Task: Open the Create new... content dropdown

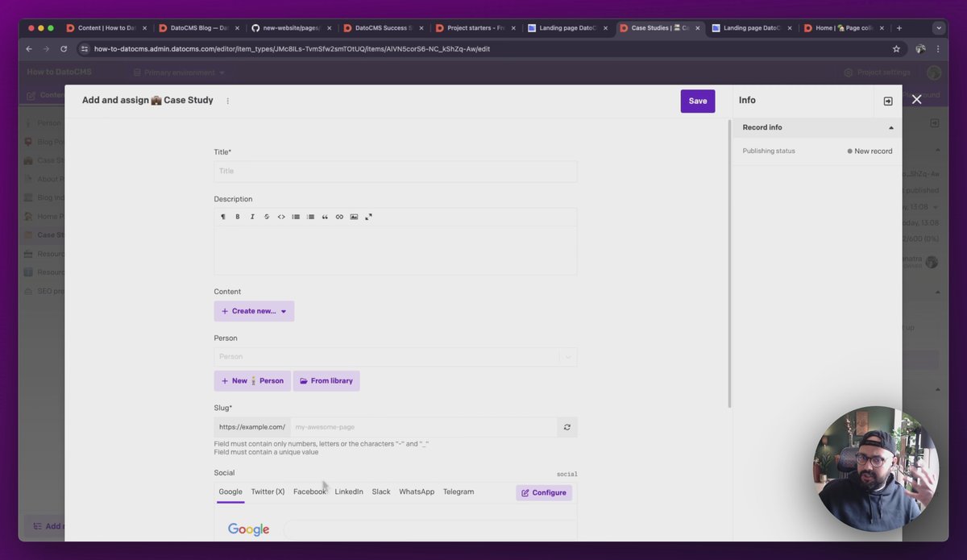Action: [x=254, y=311]
